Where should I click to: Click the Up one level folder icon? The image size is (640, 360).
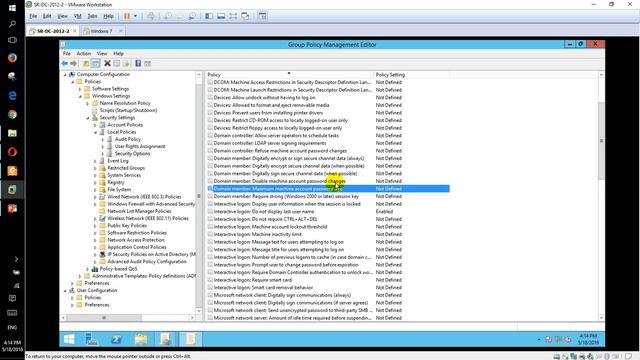86,64
